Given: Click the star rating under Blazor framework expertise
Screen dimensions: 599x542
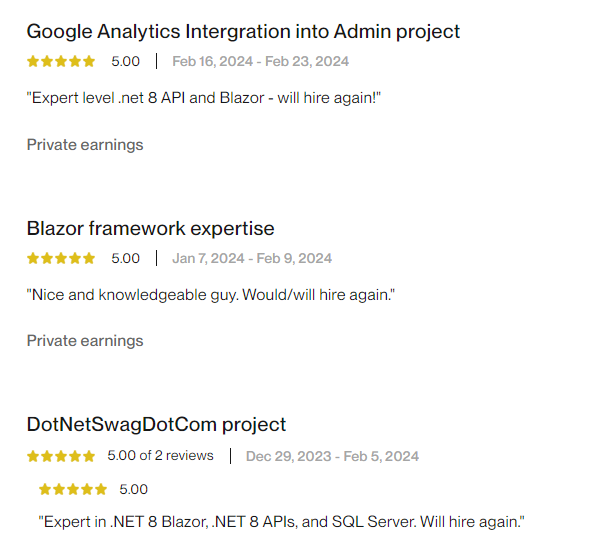Looking at the screenshot, I should point(61,258).
